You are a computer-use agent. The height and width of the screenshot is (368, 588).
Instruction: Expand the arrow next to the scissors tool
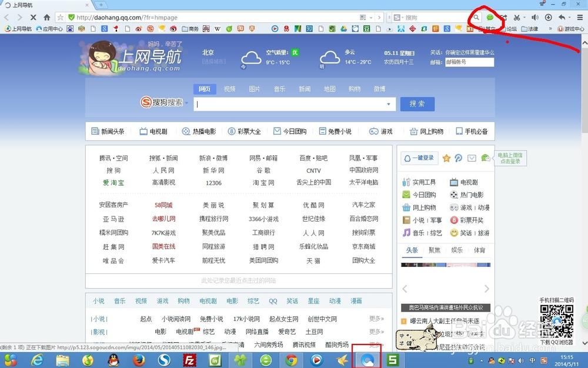click(x=524, y=18)
